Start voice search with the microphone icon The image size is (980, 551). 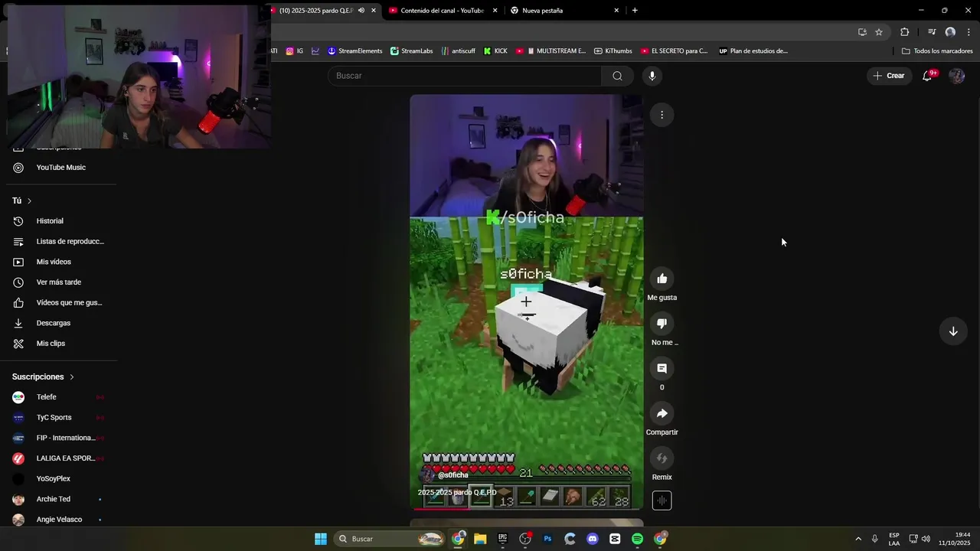pyautogui.click(x=652, y=76)
